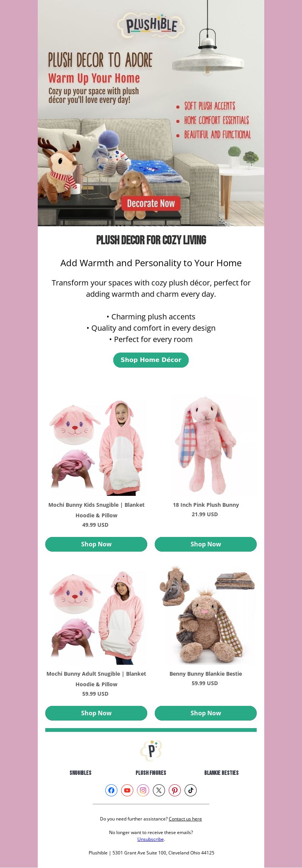Click the Contact us here link
The image size is (302, 868).
[185, 819]
